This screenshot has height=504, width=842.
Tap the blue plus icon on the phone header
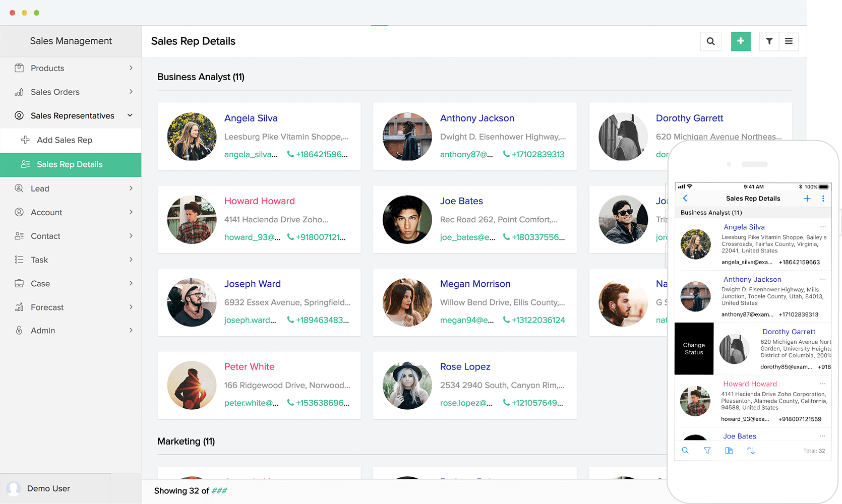(807, 198)
